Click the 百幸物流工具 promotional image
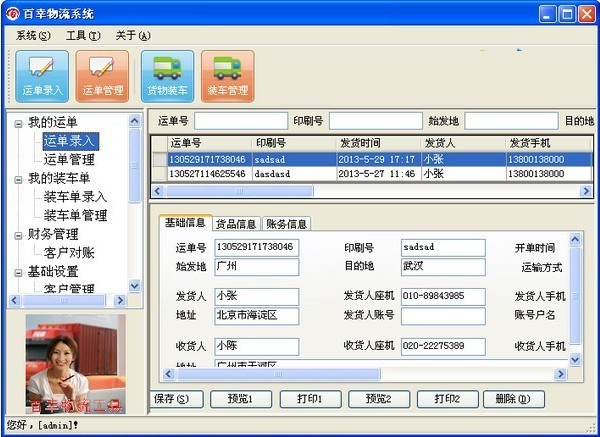The height and width of the screenshot is (437, 600). click(75, 364)
